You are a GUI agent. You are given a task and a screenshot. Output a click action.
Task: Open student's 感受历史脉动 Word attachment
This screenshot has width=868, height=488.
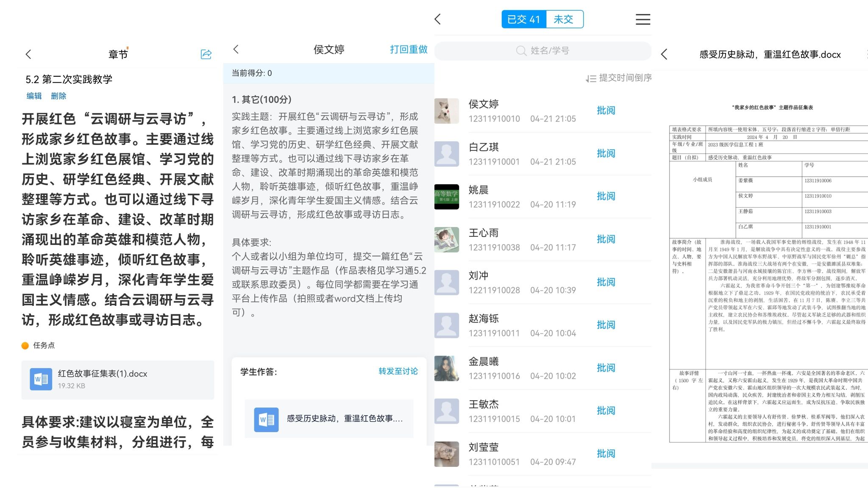328,419
